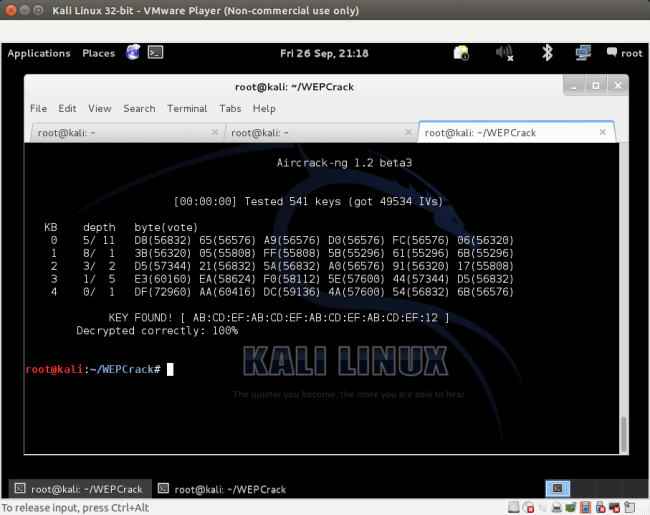The image size is (650, 515).
Task: Close the second root@kali: ~ tab
Action: click(x=407, y=132)
